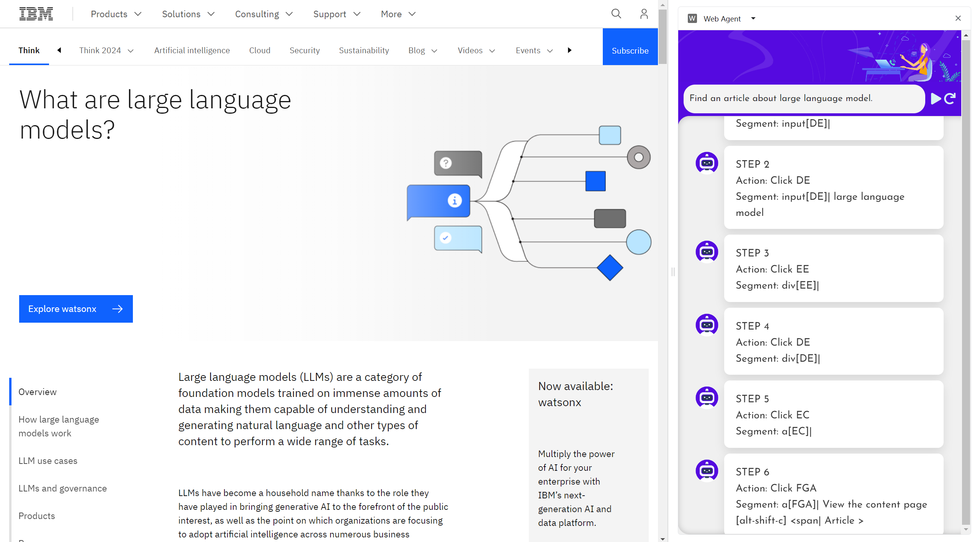The width and height of the screenshot is (980, 542).
Task: Open the Blog dropdown
Action: pos(423,51)
